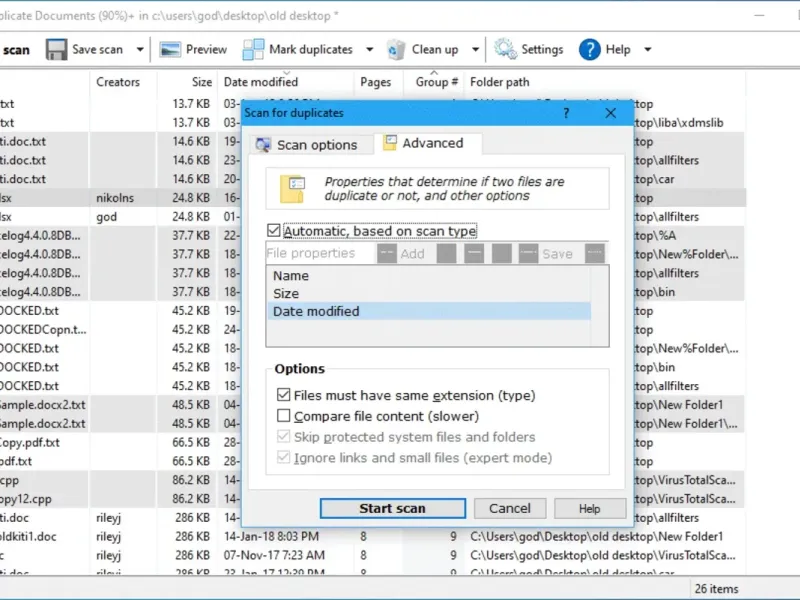
Task: Click the Mark duplicates icon
Action: coord(253,49)
